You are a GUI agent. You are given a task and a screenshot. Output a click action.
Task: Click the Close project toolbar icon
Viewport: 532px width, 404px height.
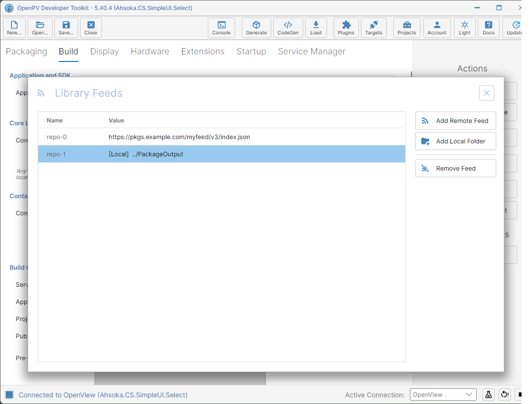tap(91, 28)
